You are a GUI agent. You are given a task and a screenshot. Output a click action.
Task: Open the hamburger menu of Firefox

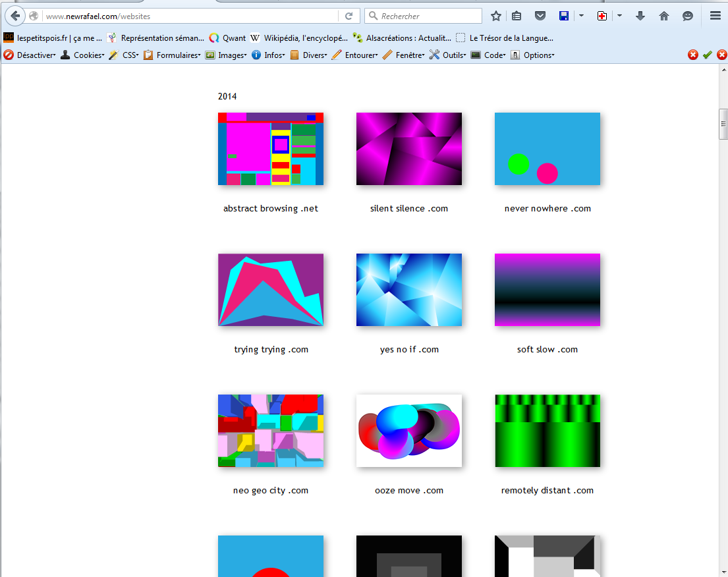click(715, 16)
